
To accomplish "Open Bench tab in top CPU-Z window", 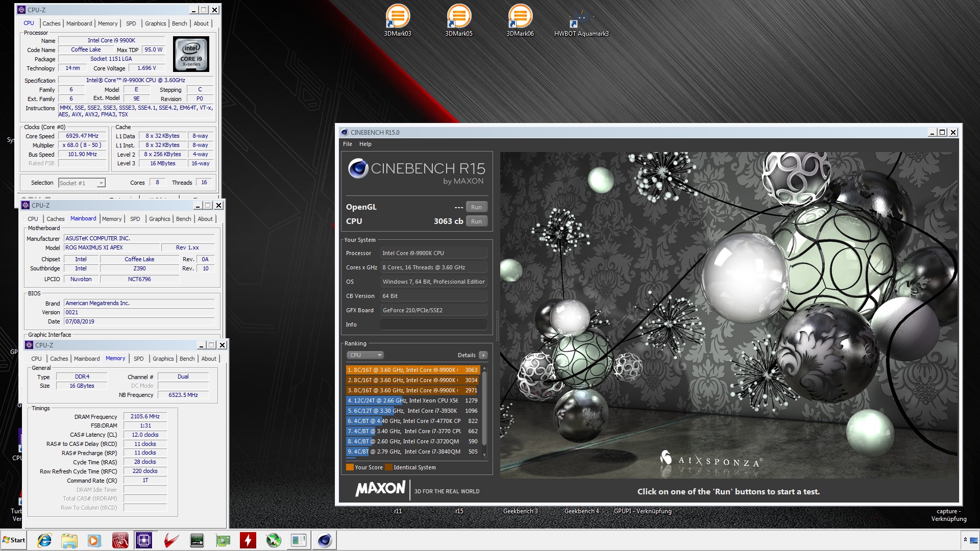I will click(x=179, y=23).
